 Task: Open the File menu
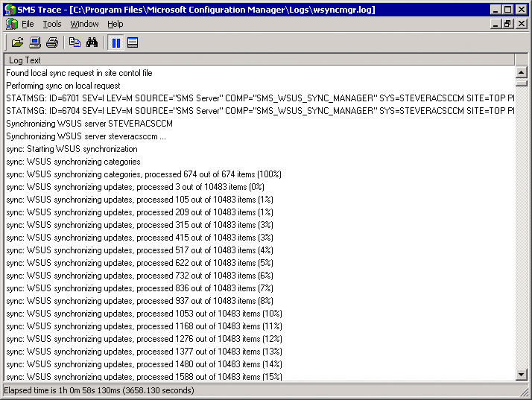pyautogui.click(x=28, y=24)
